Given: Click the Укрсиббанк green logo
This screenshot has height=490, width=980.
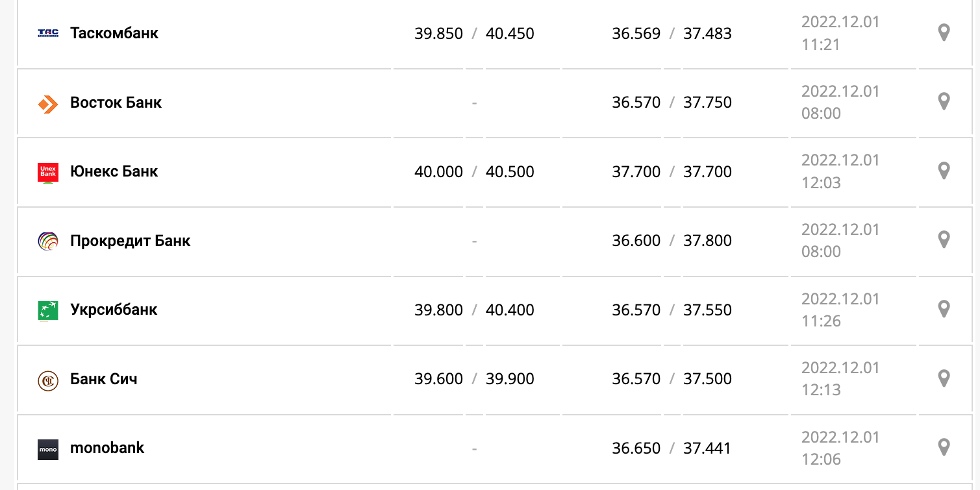Looking at the screenshot, I should coord(48,310).
